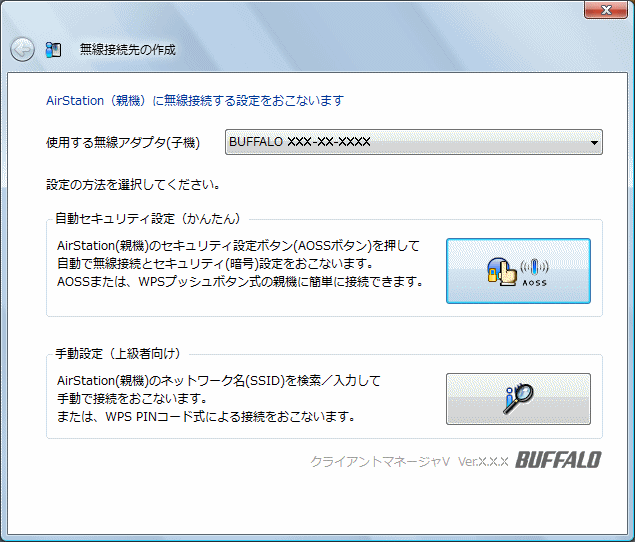The height and width of the screenshot is (542, 635).
Task: Click the line AirStation(親機)のセキュリティ設定ボタン(AOSSボタン)を押して
Action: [238, 246]
